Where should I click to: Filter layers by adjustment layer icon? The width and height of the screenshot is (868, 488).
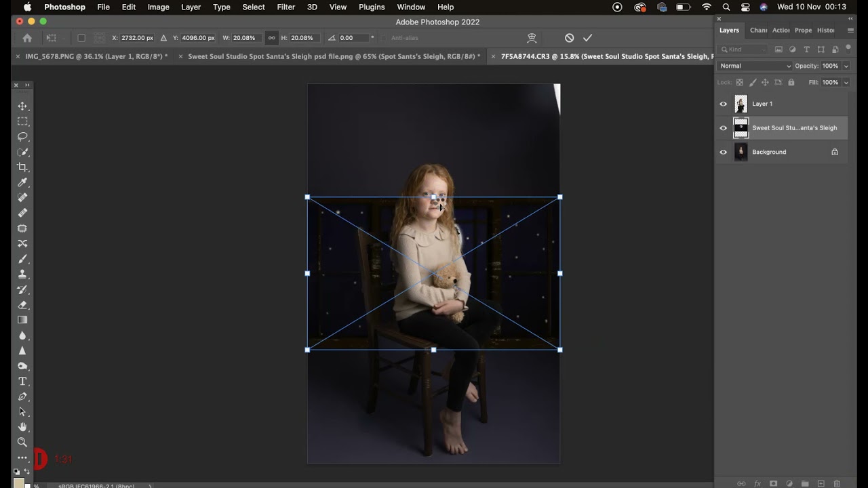(793, 49)
